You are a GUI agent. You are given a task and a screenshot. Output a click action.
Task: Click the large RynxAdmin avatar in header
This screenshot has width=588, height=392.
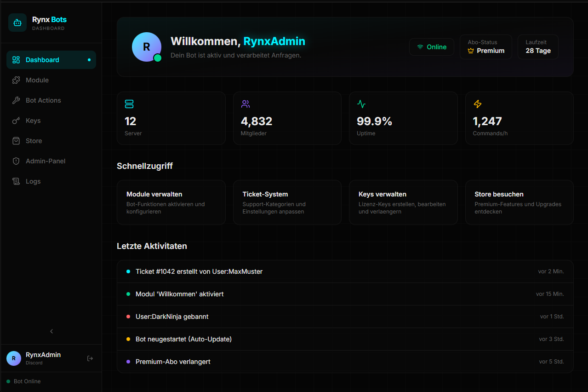pos(147,47)
